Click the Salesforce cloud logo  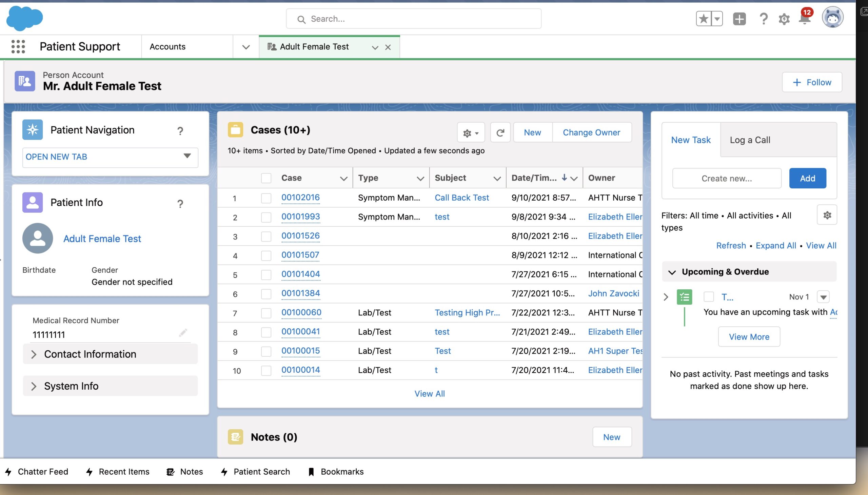coord(24,18)
